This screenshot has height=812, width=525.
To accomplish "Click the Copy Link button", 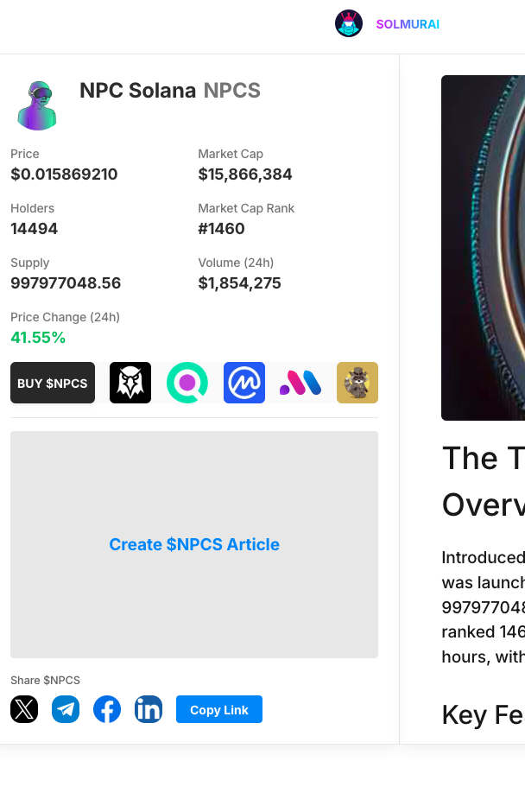I will click(x=219, y=709).
